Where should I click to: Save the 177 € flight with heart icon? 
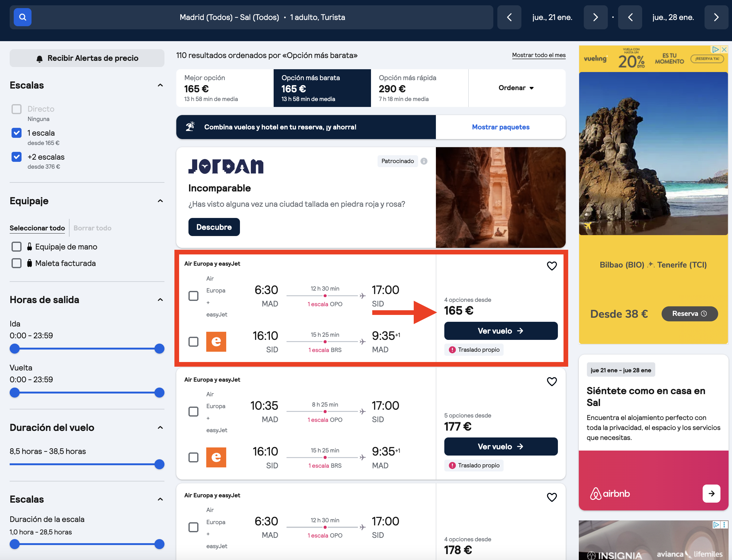coord(552,381)
